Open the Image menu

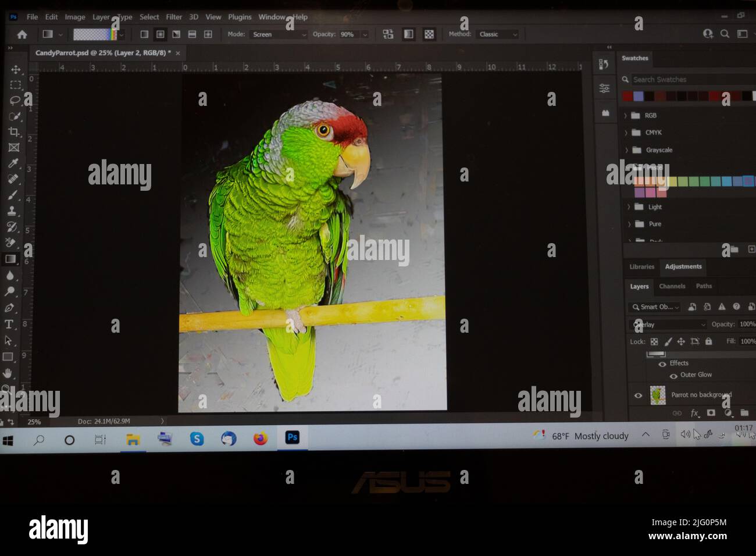pos(75,17)
